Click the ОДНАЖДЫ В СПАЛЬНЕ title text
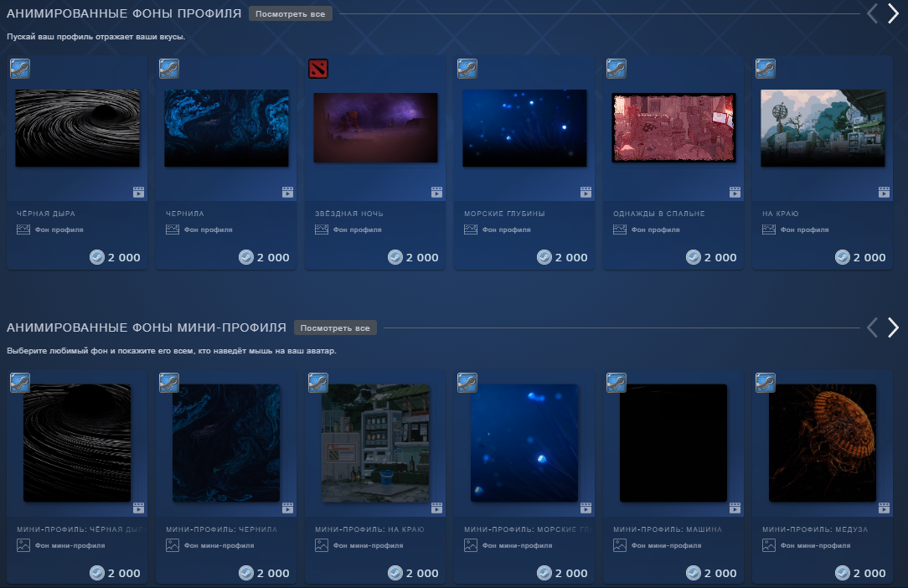908x588 pixels. [659, 214]
